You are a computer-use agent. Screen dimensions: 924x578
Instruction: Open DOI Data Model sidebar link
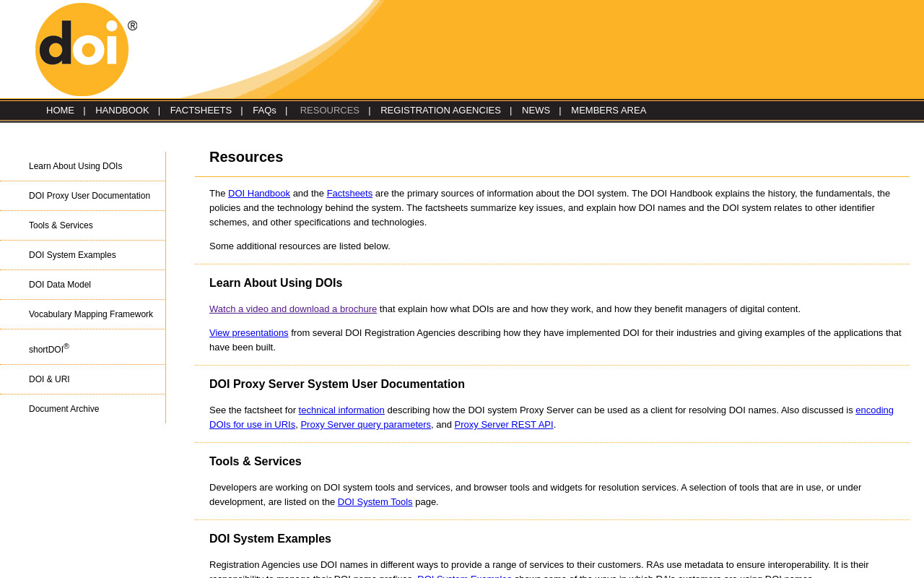point(60,285)
